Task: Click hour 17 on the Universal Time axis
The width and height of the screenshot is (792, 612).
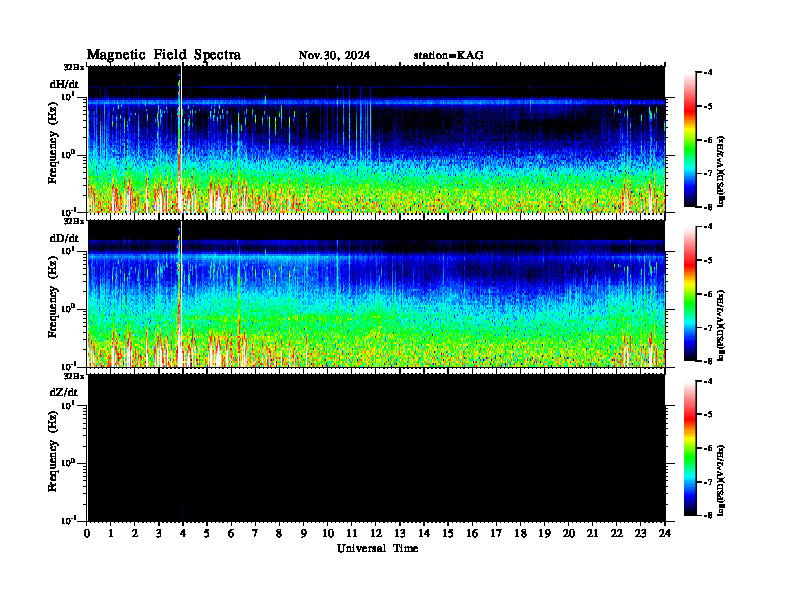Action: [x=497, y=533]
